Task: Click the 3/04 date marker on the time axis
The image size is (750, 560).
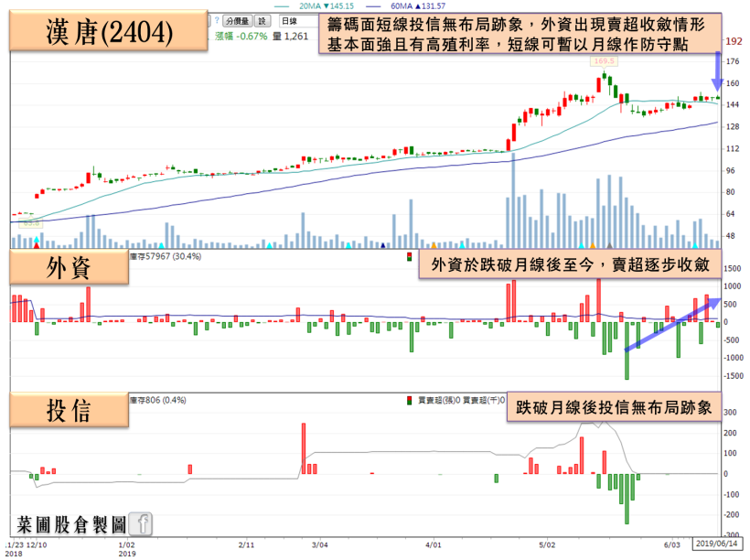Action: pos(320,544)
